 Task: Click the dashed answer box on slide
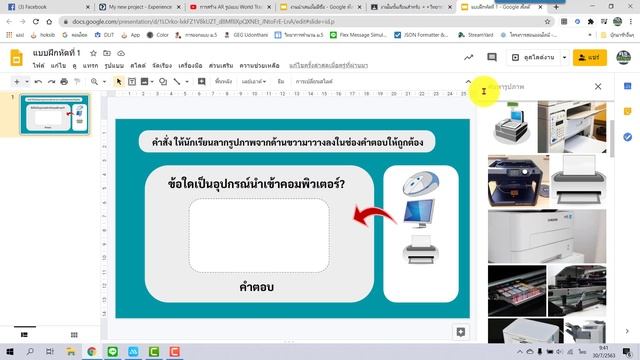tap(259, 236)
